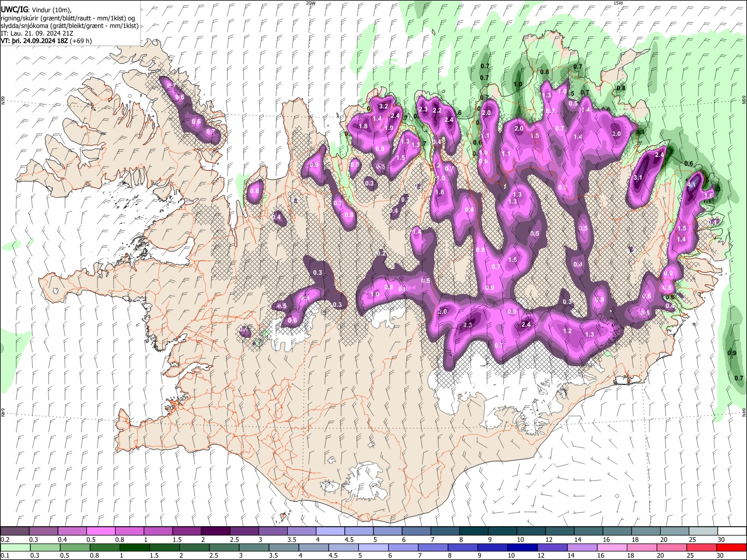Click the '15W' longitude label
The image size is (747, 560).
pos(617,3)
